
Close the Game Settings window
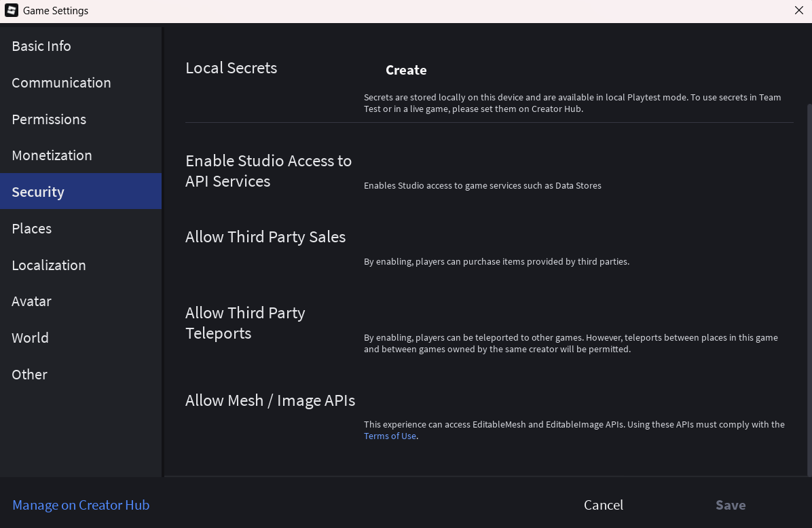point(798,10)
